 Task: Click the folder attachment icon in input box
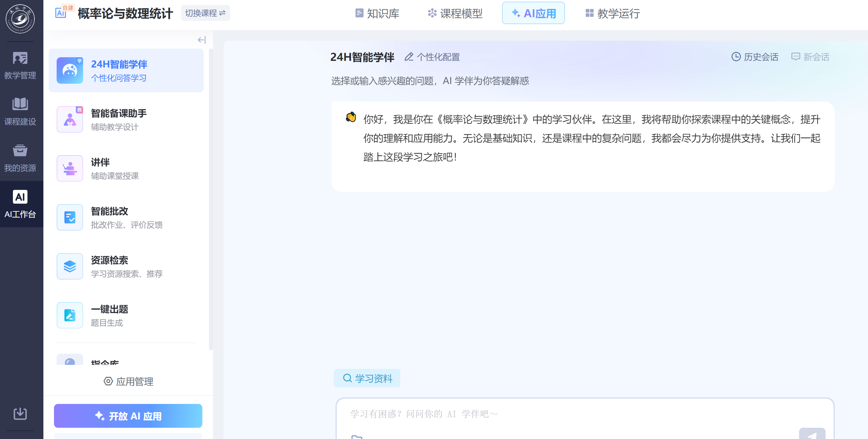point(356,437)
